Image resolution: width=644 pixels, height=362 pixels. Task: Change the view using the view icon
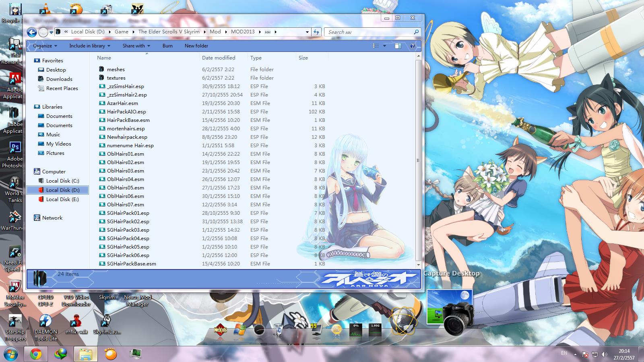coord(376,46)
